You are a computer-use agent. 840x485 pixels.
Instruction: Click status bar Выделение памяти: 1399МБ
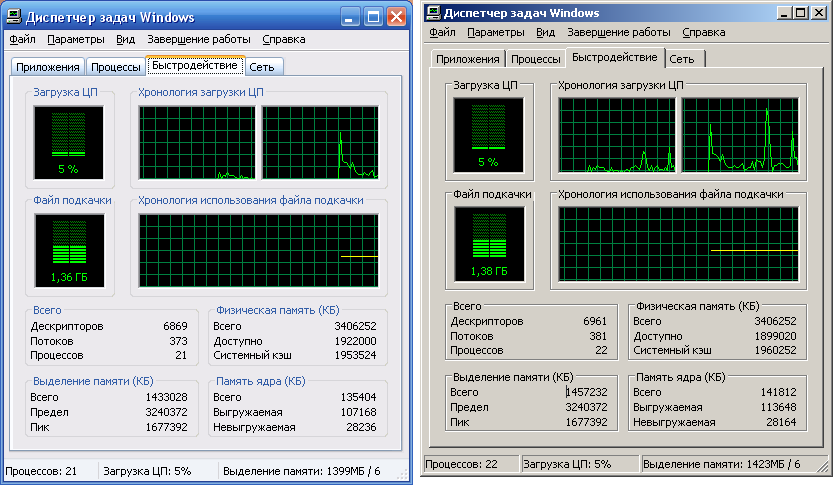(302, 472)
